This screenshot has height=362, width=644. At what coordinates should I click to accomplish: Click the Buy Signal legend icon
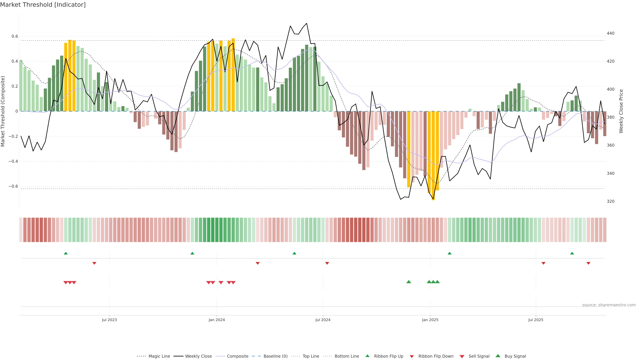(x=498, y=356)
